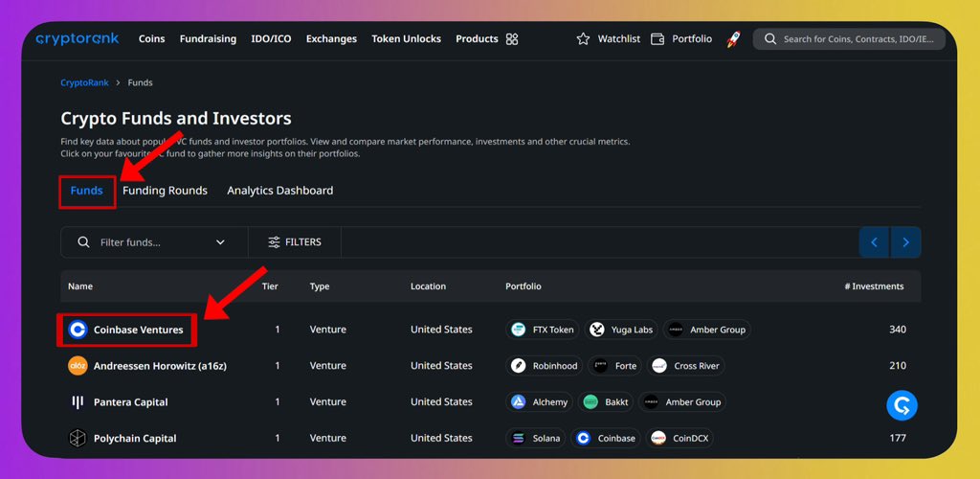The width and height of the screenshot is (980, 479).
Task: Click the Solana portfolio chip
Action: 536,439
